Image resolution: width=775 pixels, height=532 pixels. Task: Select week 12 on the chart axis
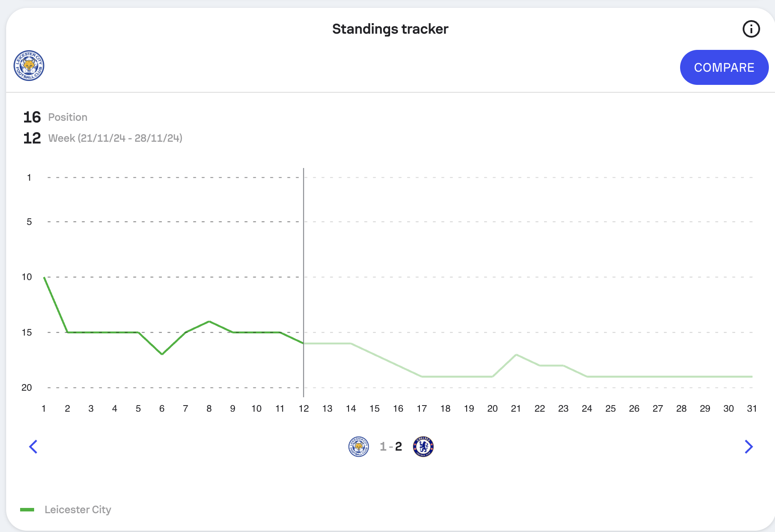tap(304, 409)
